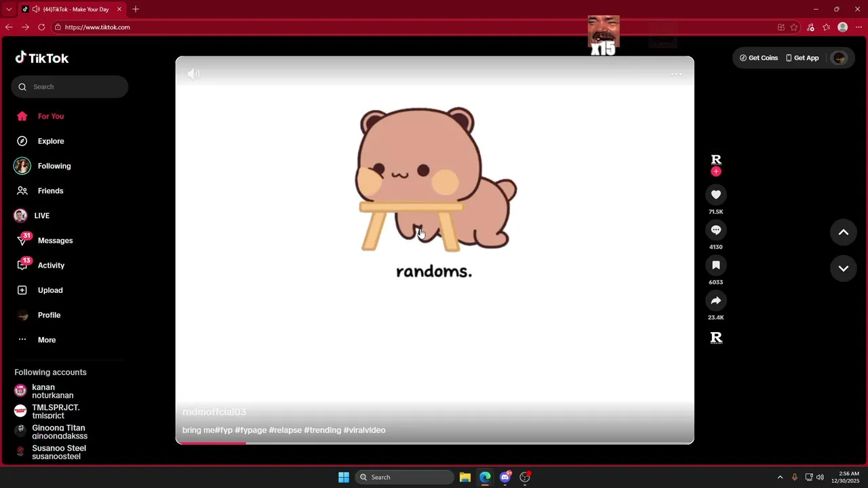Viewport: 868px width, 488px height.
Task: Click Upload in the sidebar
Action: 41,290
